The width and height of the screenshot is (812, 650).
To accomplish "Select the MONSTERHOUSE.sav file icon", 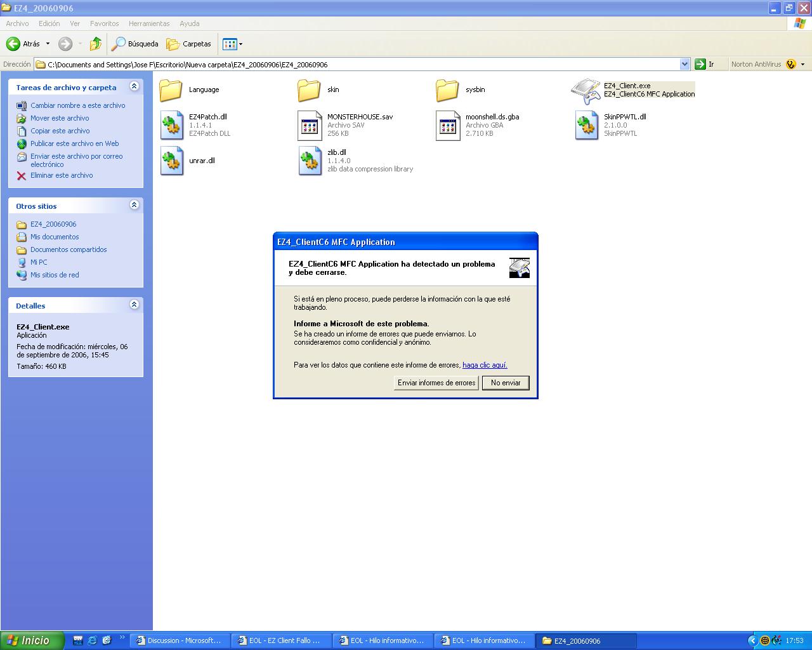I will 310,125.
